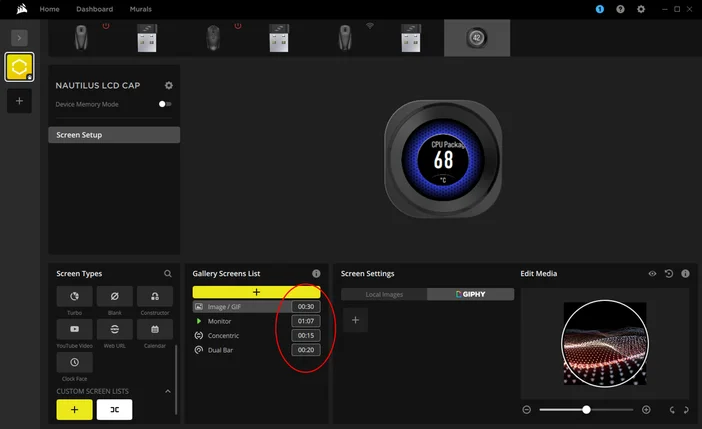
Task: Add a Clock Face screen
Action: tap(74, 362)
